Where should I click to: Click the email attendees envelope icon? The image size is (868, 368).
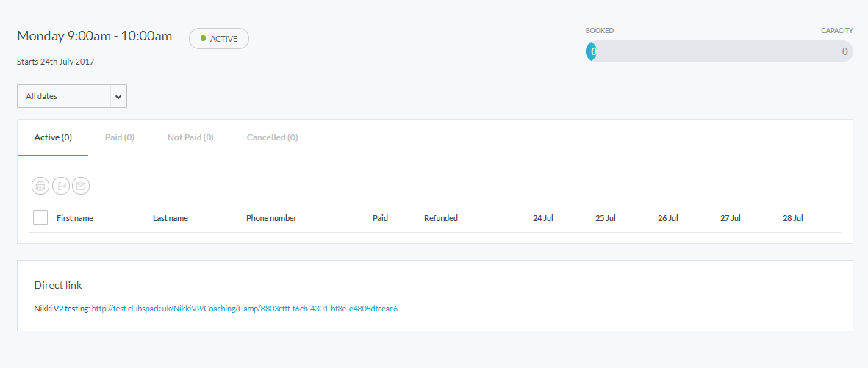(x=81, y=187)
